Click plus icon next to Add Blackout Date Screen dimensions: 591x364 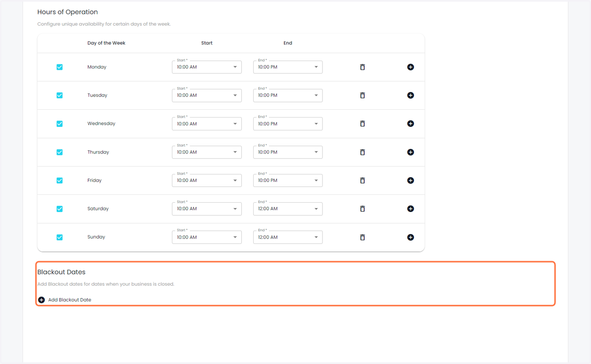[41, 300]
